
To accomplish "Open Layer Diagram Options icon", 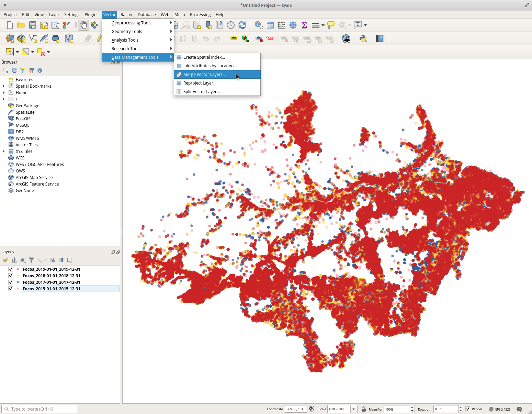I will pos(245,38).
